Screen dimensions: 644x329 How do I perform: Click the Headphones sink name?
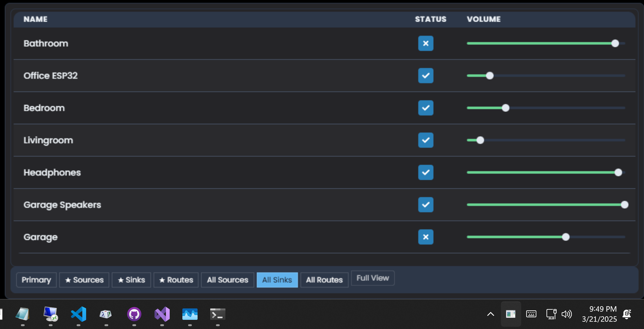52,172
